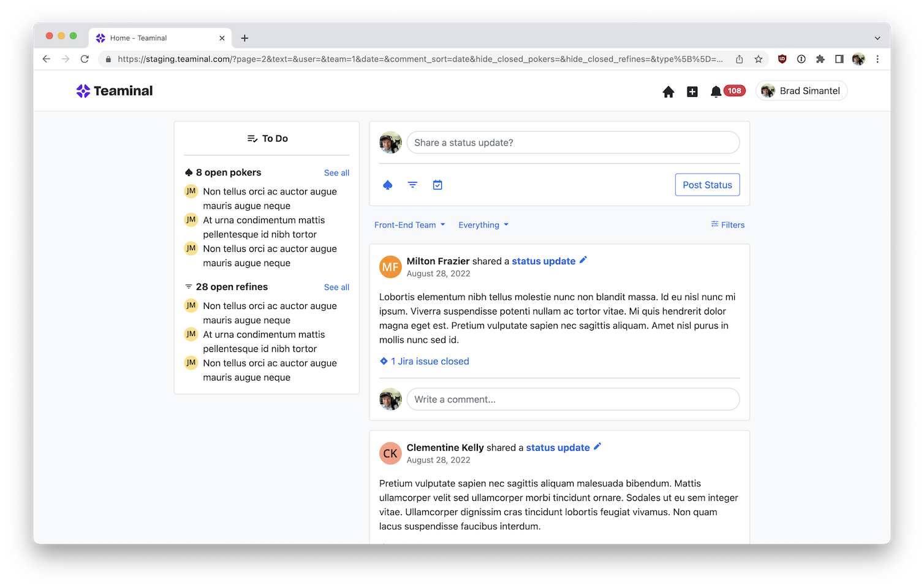Open the Front-End Team dropdown
This screenshot has width=924, height=588.
coord(409,224)
